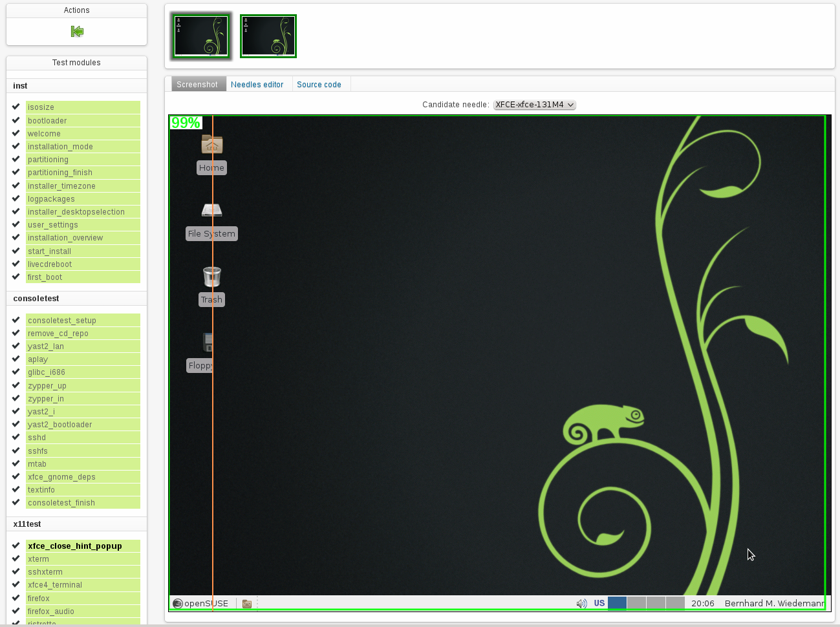Select the sshd module
The image size is (840, 627).
pyautogui.click(x=83, y=438)
